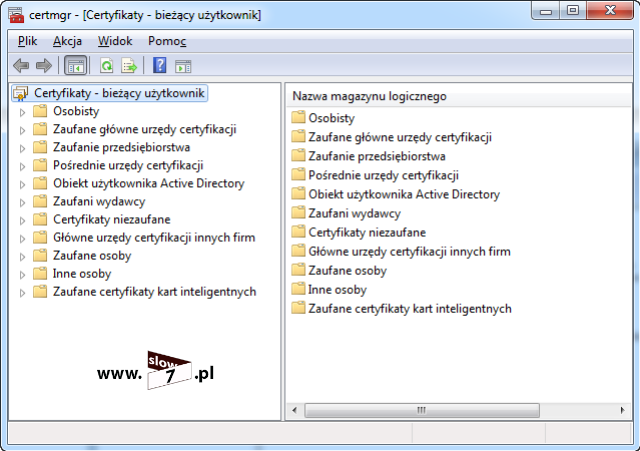Click the Back arrow toolbar icon
This screenshot has height=451, width=640.
[x=21, y=65]
